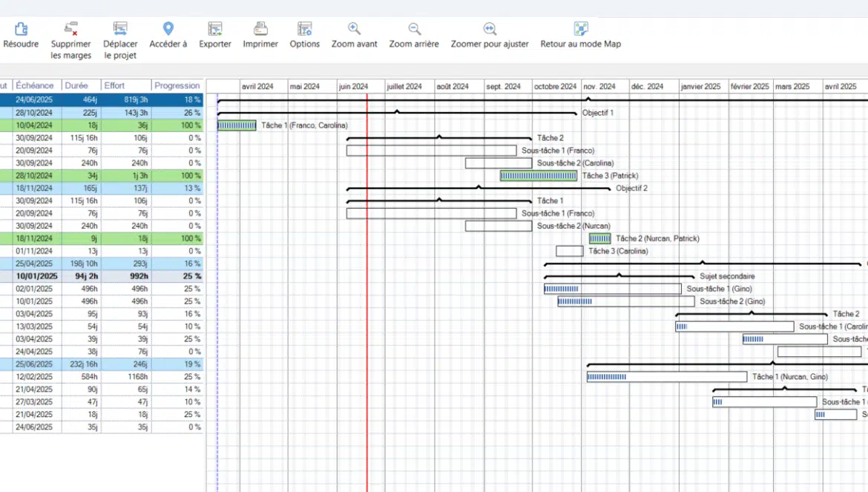Click the Zoom avant magnifier icon
868x492 pixels.
tap(355, 29)
